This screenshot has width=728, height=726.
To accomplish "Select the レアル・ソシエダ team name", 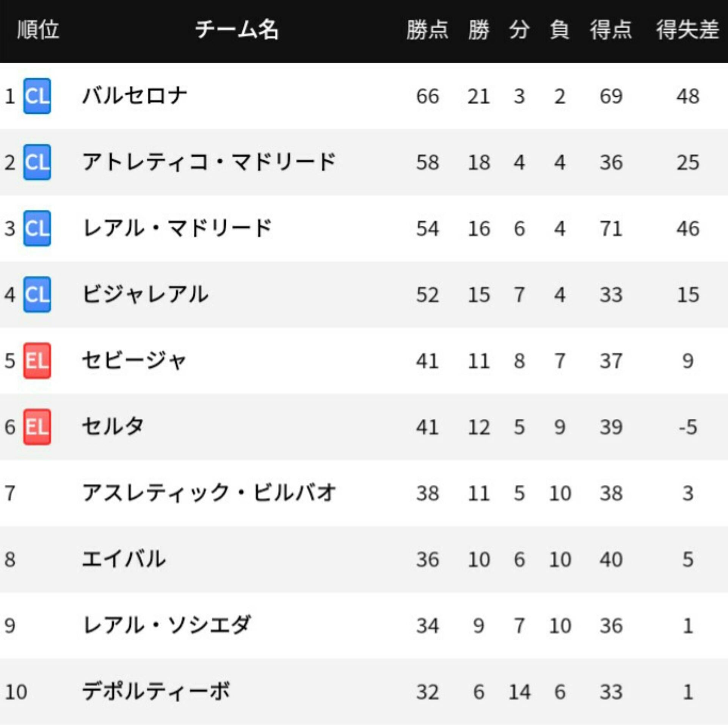I will (167, 625).
